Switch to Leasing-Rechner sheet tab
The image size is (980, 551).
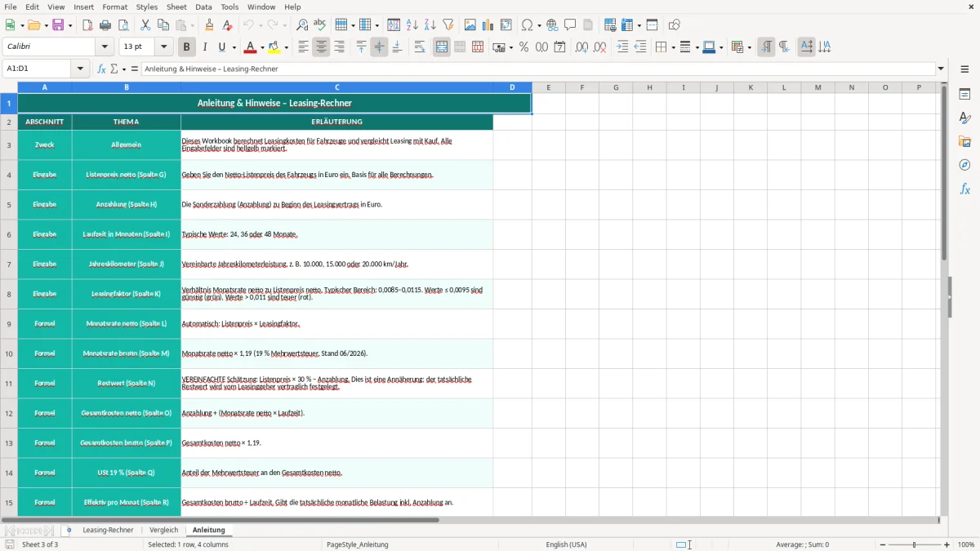pos(108,530)
